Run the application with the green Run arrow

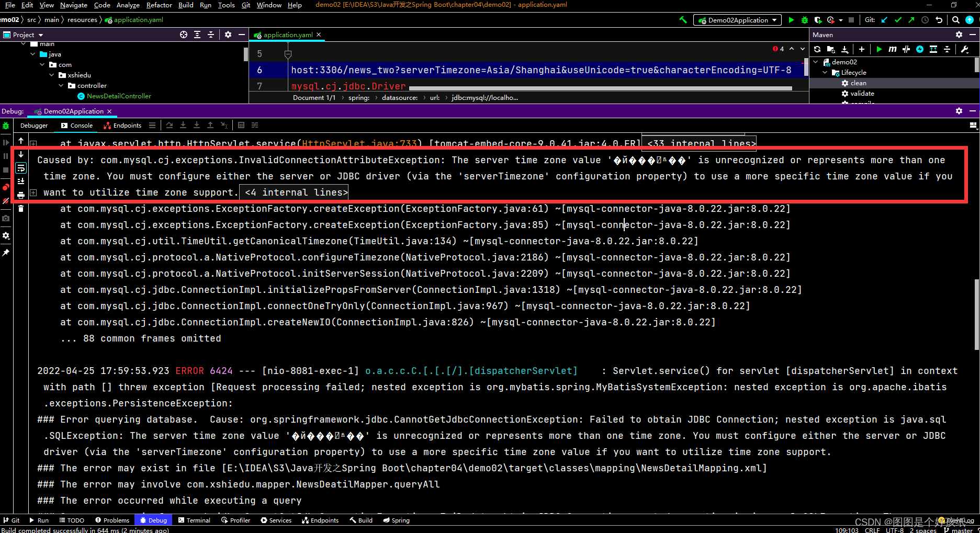click(791, 20)
